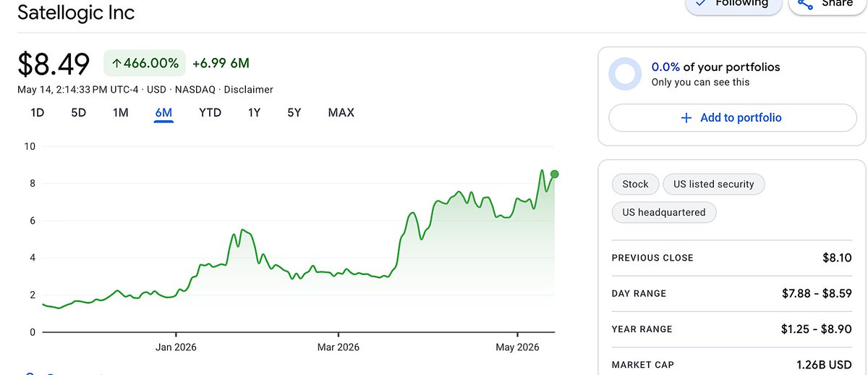This screenshot has height=375, width=868.
Task: Click the PREVIOUS CLOSE label
Action: click(652, 258)
